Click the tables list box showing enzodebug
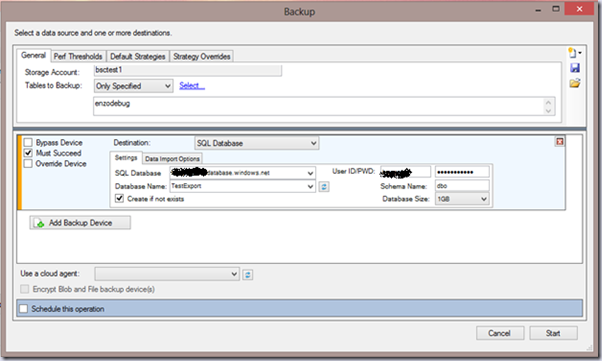602x361 pixels. pyautogui.click(x=324, y=106)
